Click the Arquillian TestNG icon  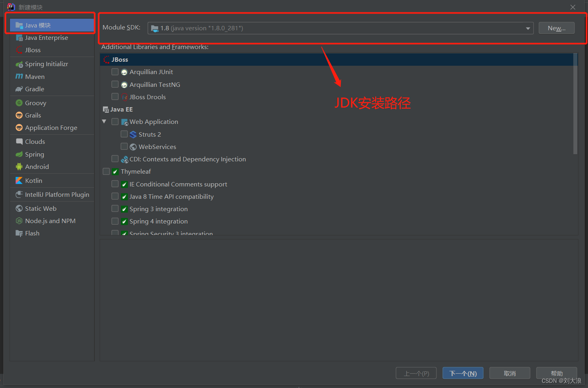point(124,85)
